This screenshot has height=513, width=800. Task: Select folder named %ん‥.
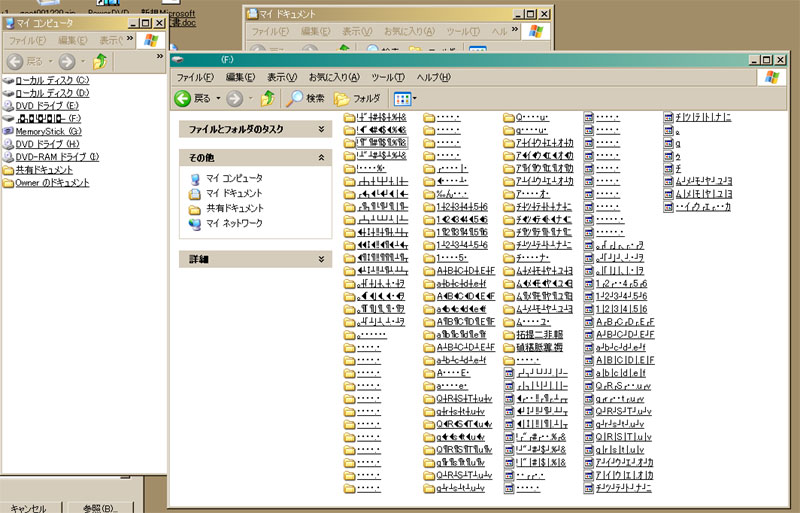click(452, 194)
